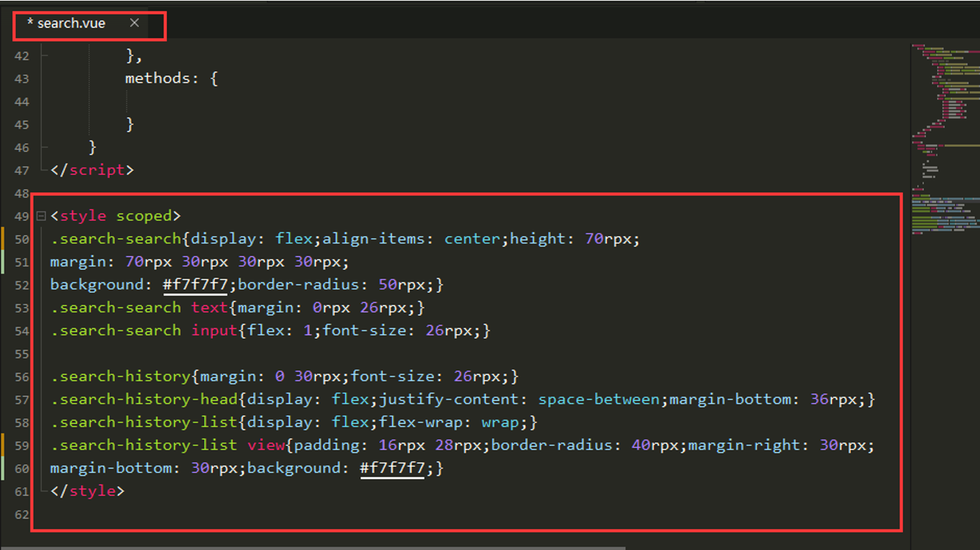The image size is (980, 550).
Task: Collapse the style block at line 49
Action: pos(41,216)
